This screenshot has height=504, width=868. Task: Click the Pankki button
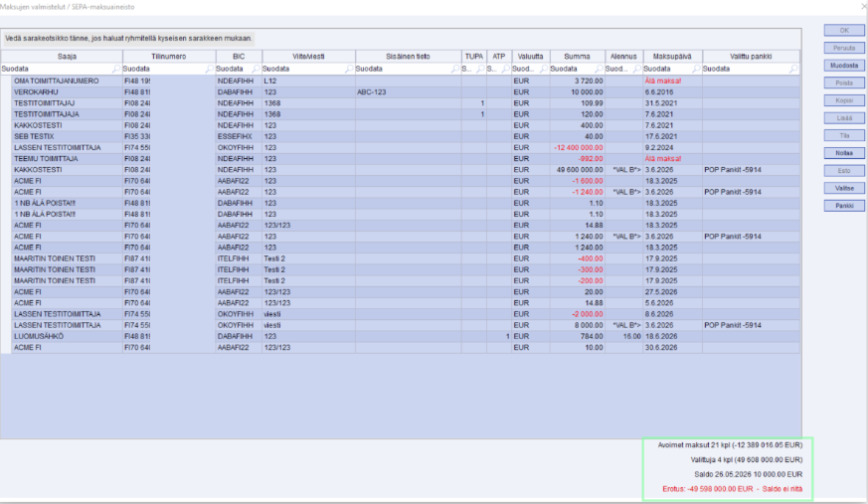tap(844, 206)
